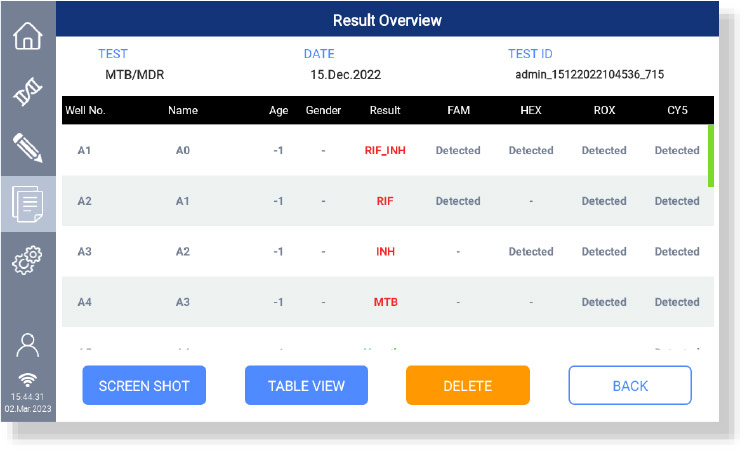Screen dimensions: 745x450
Task: Open the pencil edit icon
Action: click(28, 148)
